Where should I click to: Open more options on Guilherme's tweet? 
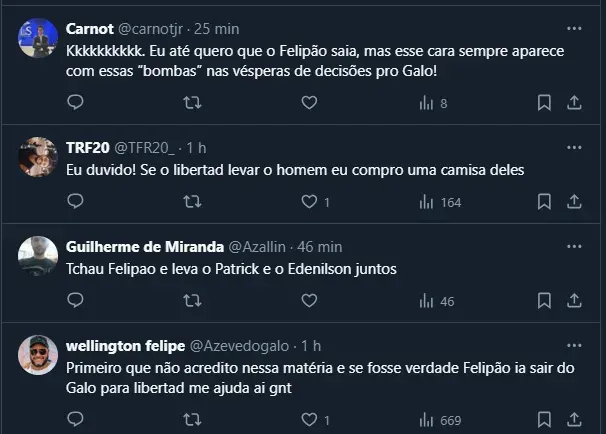574,246
